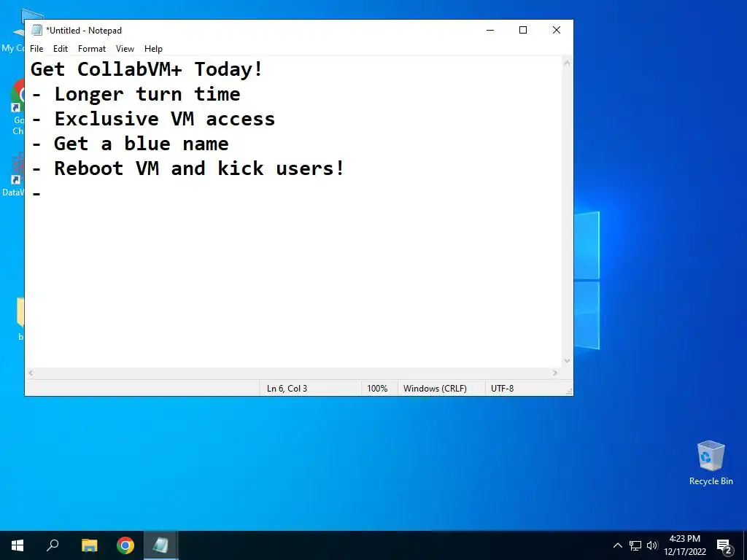Viewport: 747px width, 560px height.
Task: Maximize the Notepad window
Action: pyautogui.click(x=523, y=30)
